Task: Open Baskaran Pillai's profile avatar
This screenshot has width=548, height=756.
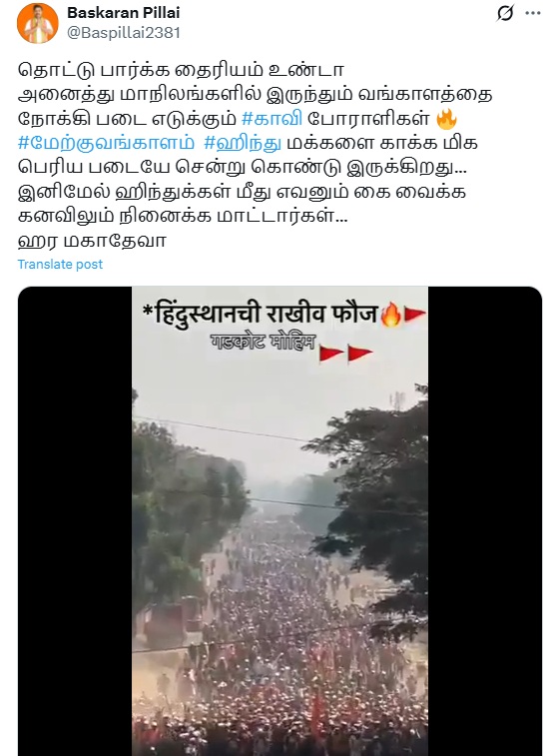Action: [38, 23]
